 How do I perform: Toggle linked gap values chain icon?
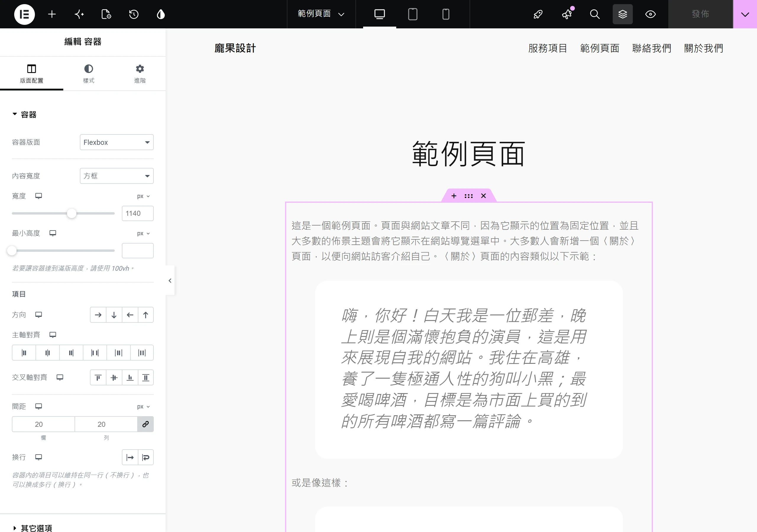(145, 424)
